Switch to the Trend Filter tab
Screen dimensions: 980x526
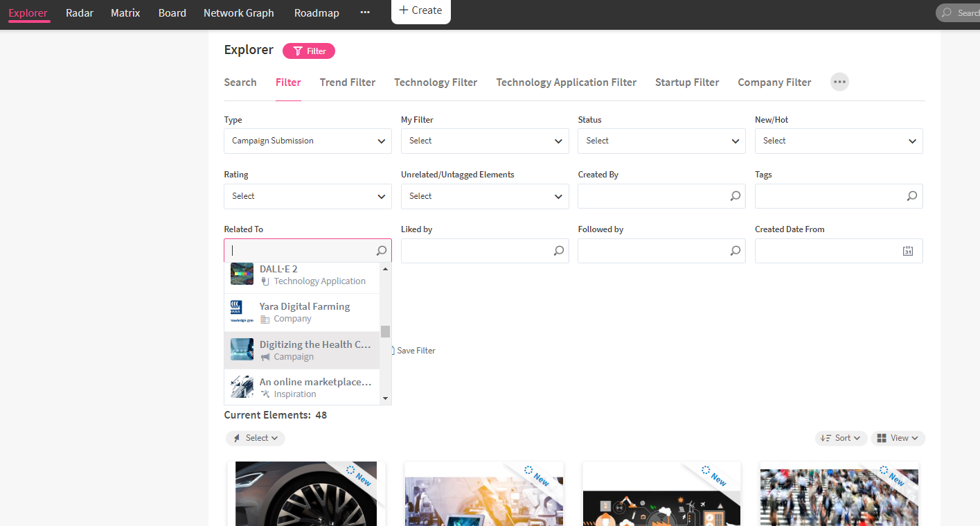point(347,82)
